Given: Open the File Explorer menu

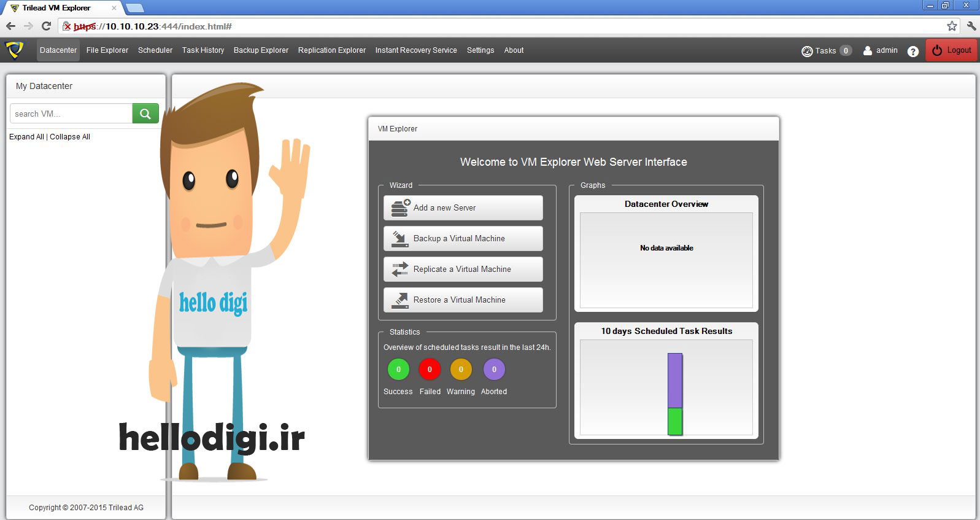Looking at the screenshot, I should pyautogui.click(x=107, y=50).
